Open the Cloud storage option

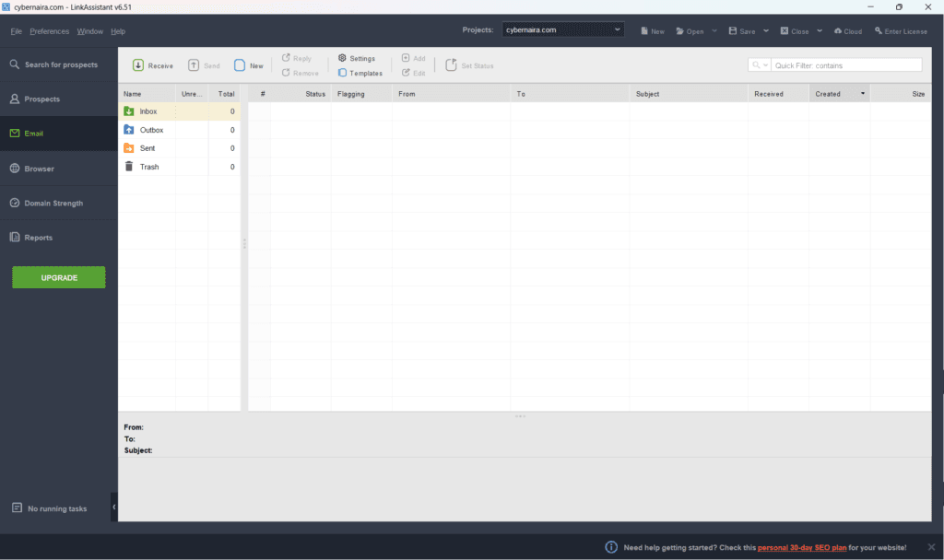848,31
